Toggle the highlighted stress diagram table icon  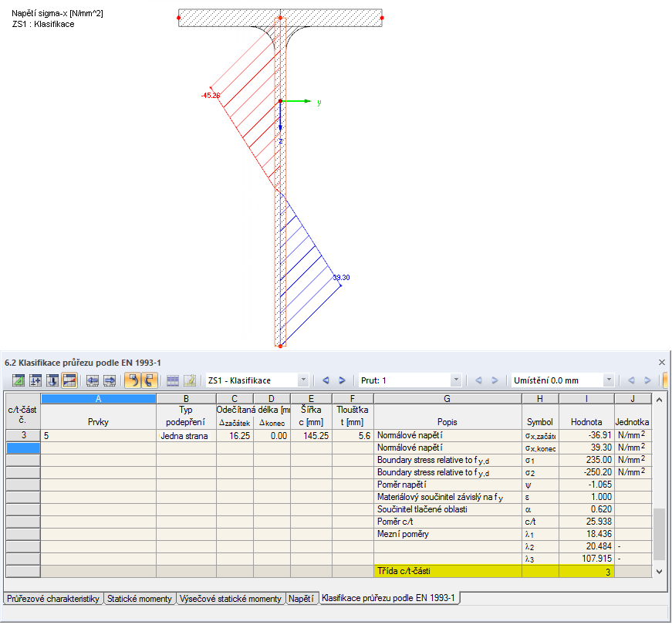point(69,380)
